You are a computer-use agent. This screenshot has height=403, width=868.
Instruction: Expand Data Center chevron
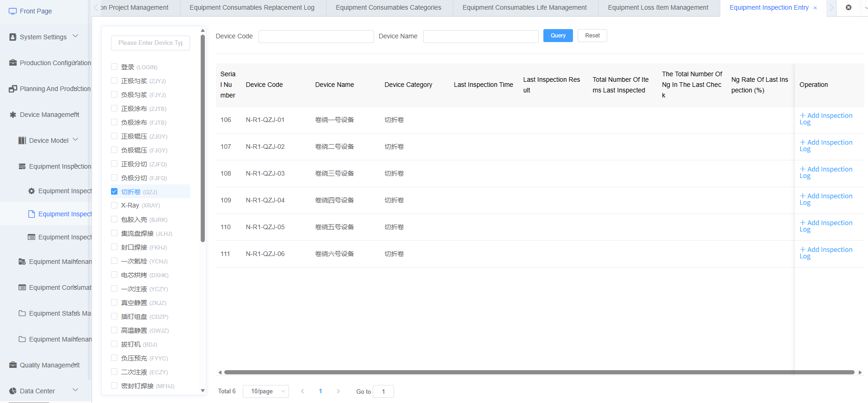[75, 390]
